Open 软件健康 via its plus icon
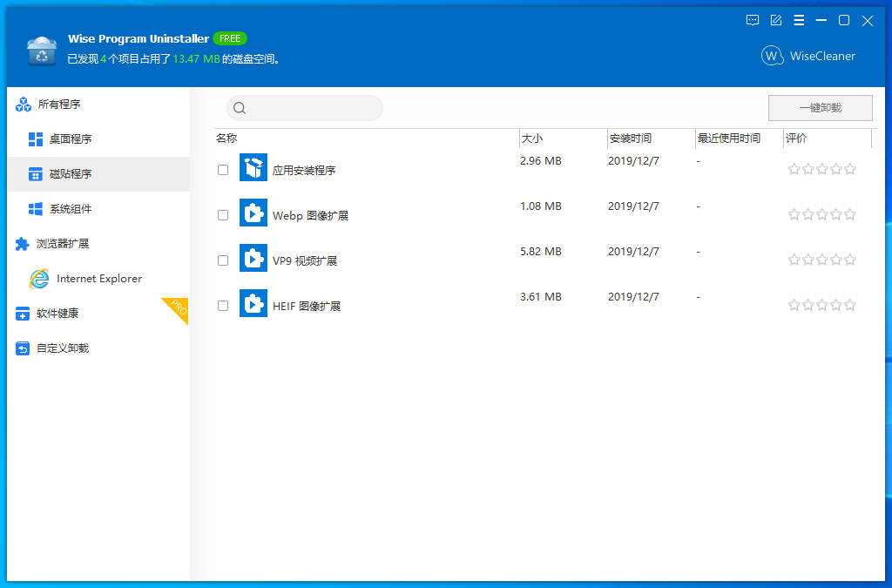The image size is (892, 588). tap(21, 313)
